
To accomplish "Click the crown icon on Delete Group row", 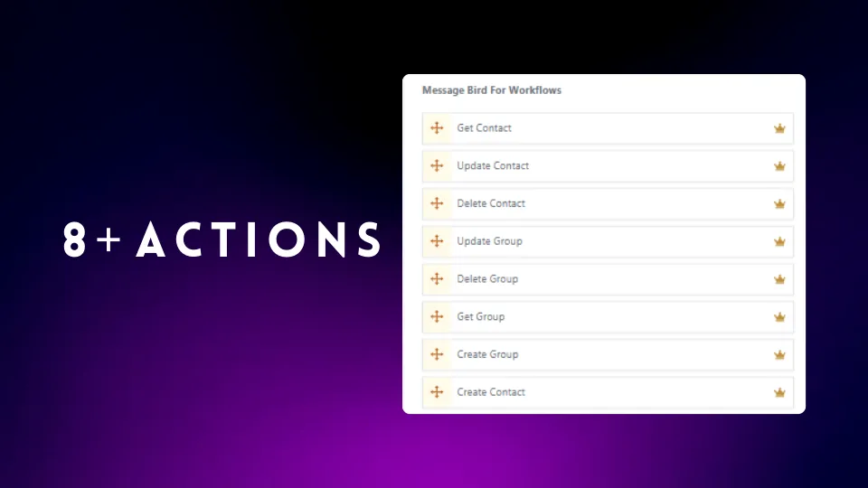I will (779, 279).
